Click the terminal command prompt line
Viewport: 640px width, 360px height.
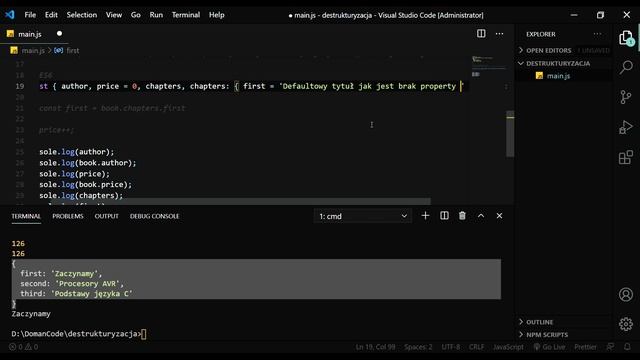pos(79,334)
